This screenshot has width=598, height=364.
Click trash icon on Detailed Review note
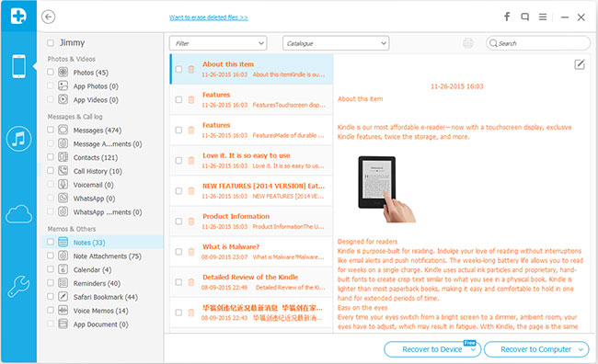[x=191, y=282]
